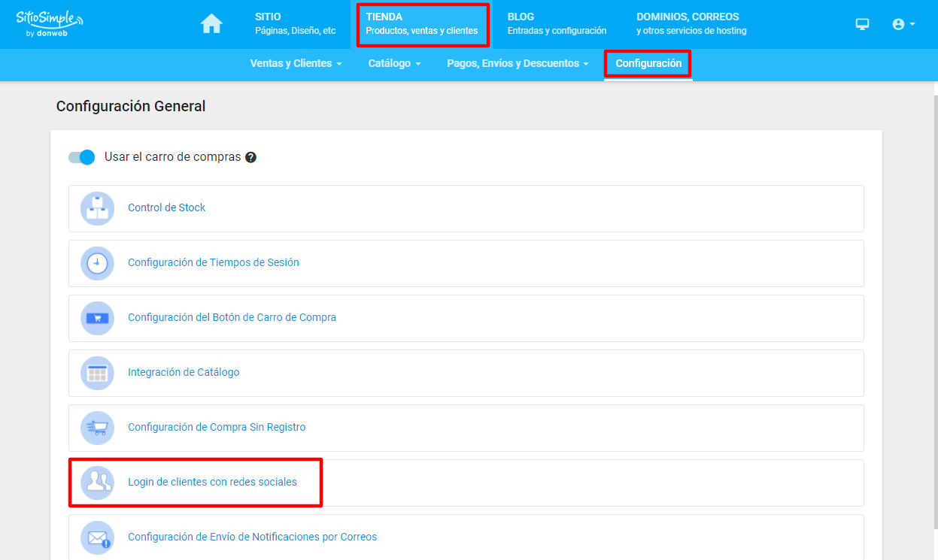Click the help question mark icon

pyautogui.click(x=251, y=158)
